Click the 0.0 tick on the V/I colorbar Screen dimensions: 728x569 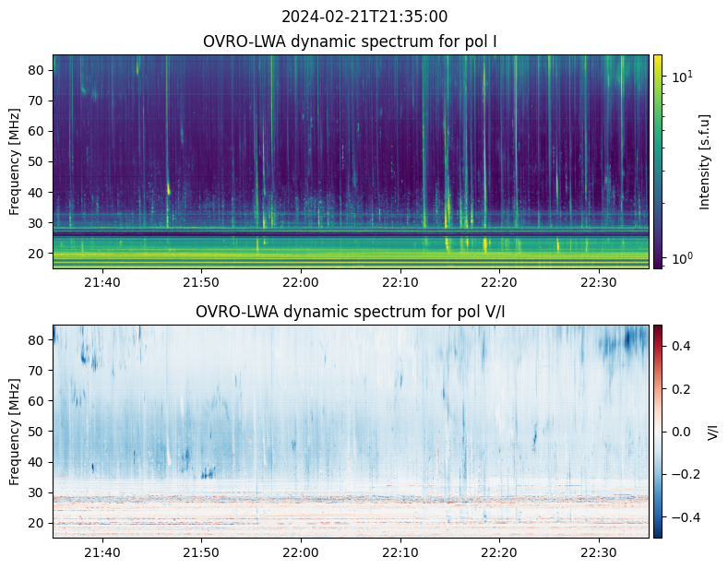pos(681,432)
